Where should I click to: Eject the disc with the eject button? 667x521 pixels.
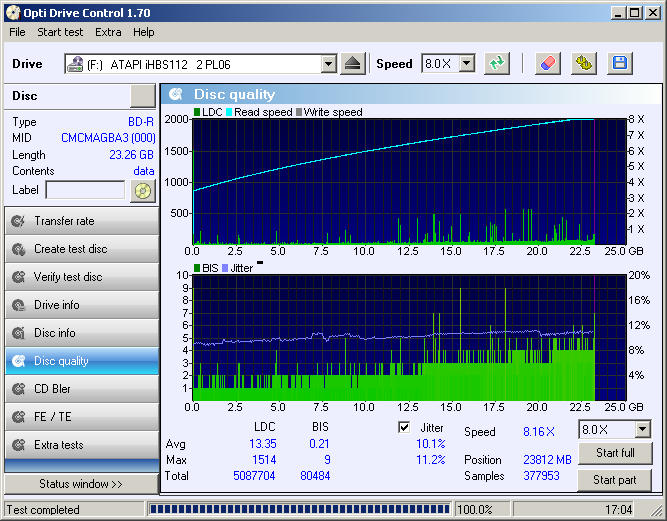[353, 64]
